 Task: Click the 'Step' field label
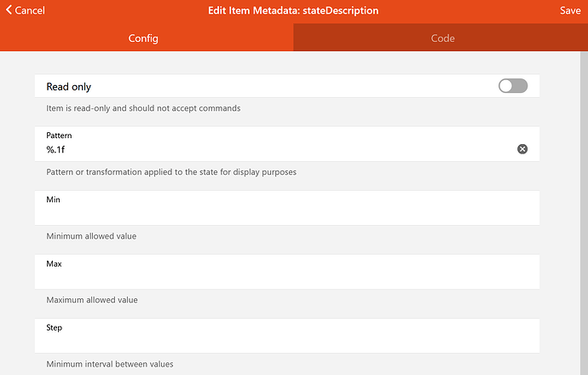(55, 327)
